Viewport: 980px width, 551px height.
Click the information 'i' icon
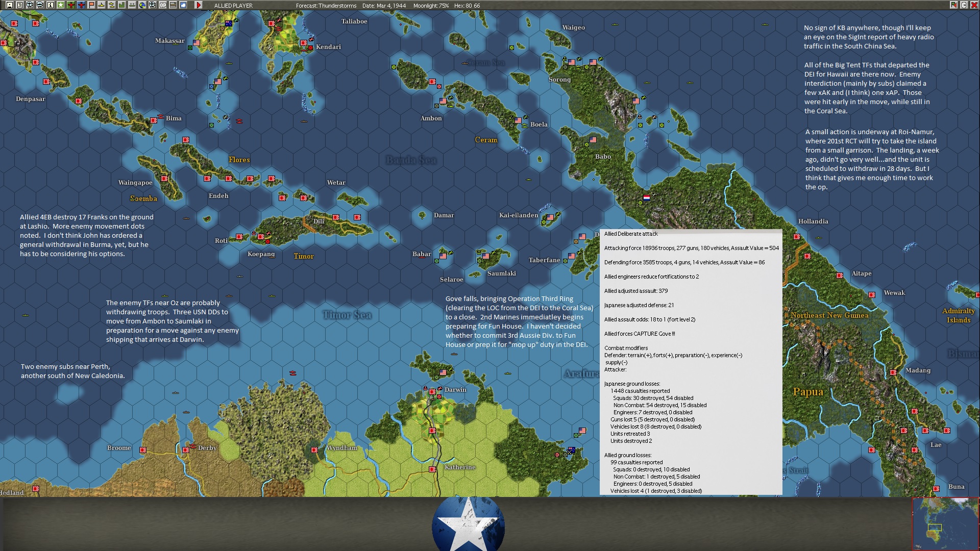pyautogui.click(x=51, y=5)
